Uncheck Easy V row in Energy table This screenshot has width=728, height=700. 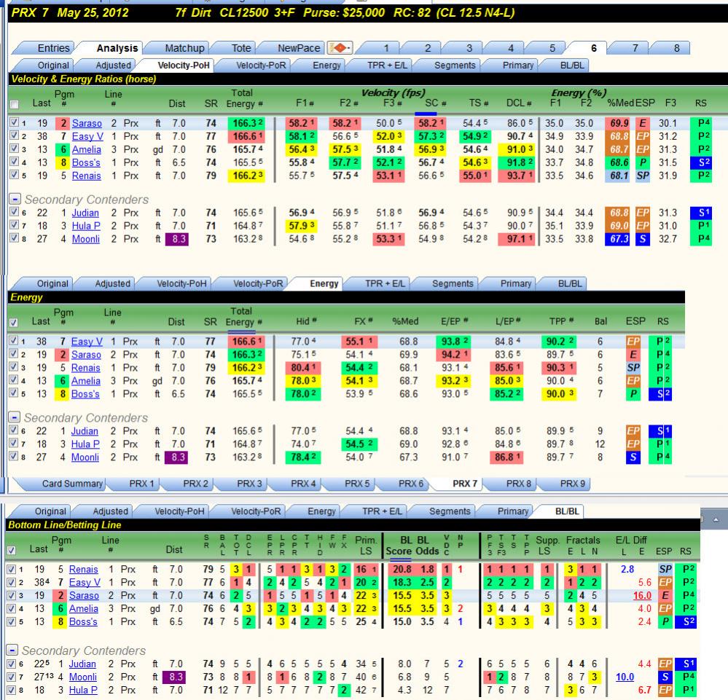pyautogui.click(x=13, y=341)
